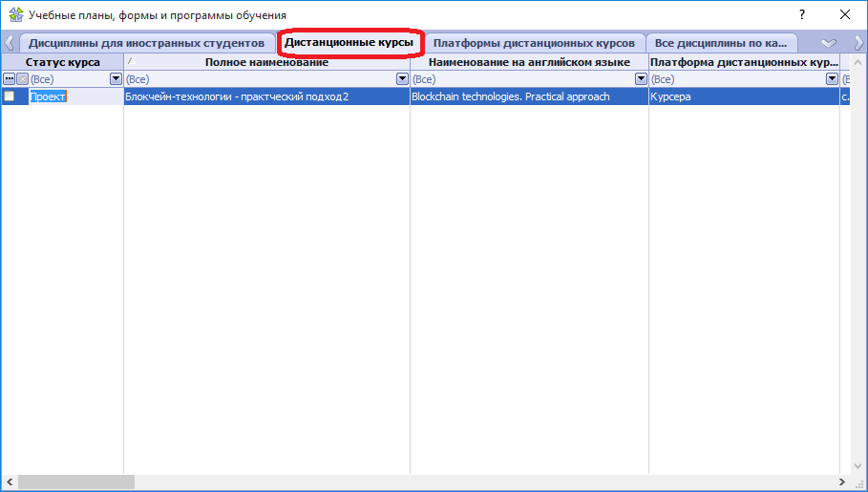Select the Blockchain technologies. Practical approach cell
The height and width of the screenshot is (492, 868).
(x=510, y=96)
